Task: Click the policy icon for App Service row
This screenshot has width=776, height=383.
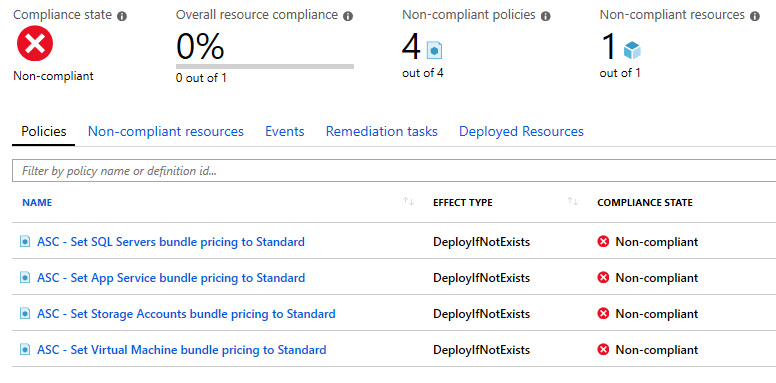Action: pos(25,278)
